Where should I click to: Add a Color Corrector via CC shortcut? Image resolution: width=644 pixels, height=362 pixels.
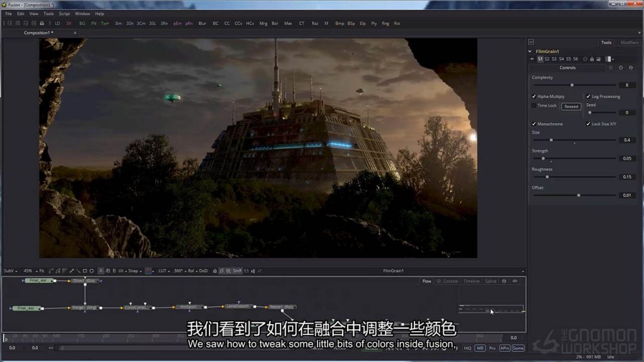[x=227, y=23]
